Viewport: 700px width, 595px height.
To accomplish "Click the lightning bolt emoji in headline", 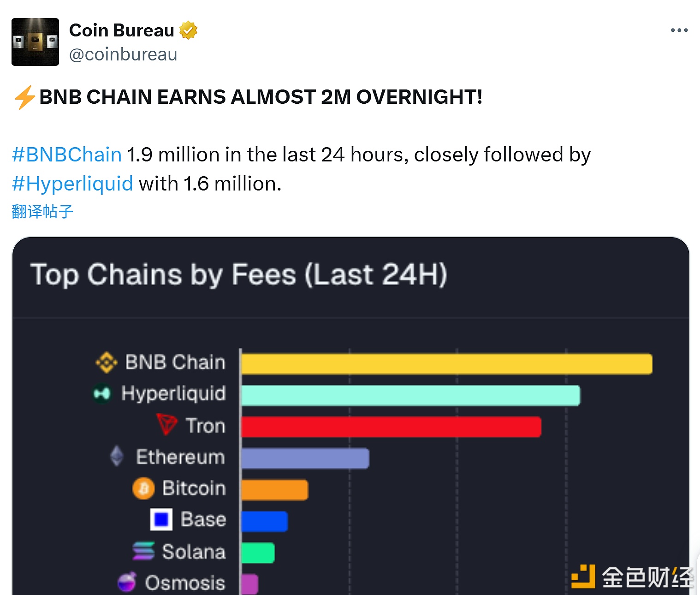I will pos(24,97).
